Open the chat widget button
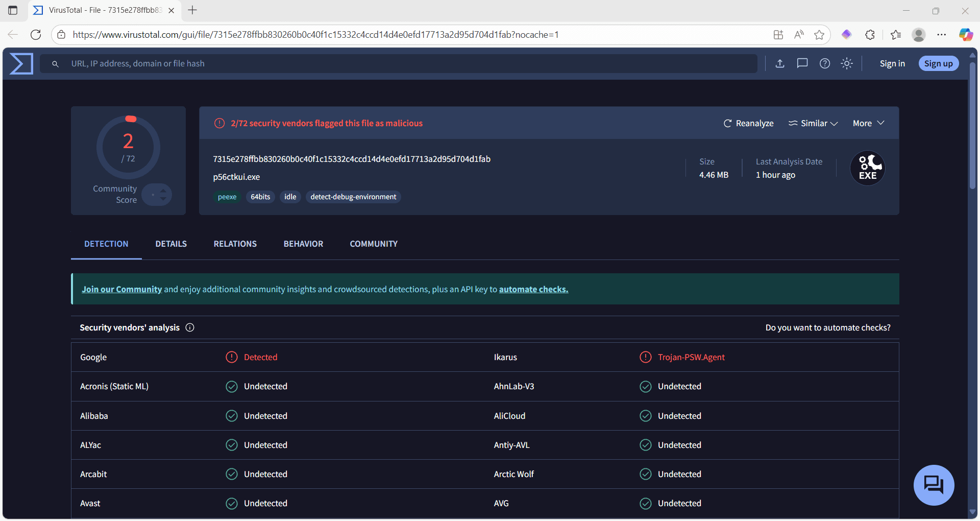Screen dimensions: 980x521 (x=934, y=485)
